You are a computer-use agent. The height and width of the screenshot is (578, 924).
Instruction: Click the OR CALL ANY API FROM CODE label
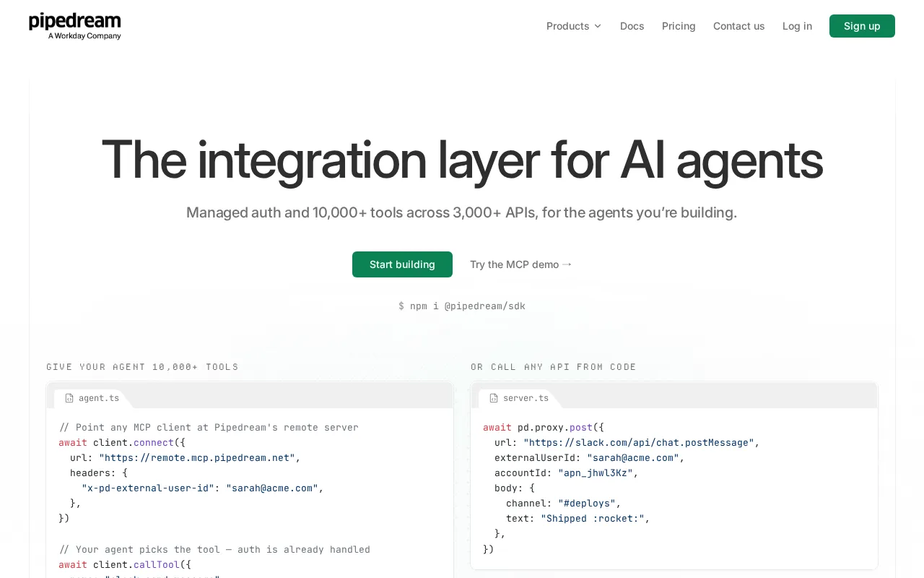tap(554, 367)
